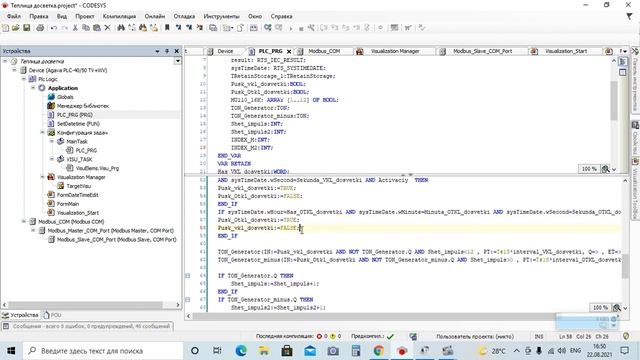Close the PLC_PRG tab
Viewport: 640px width, 360px height.
click(289, 51)
